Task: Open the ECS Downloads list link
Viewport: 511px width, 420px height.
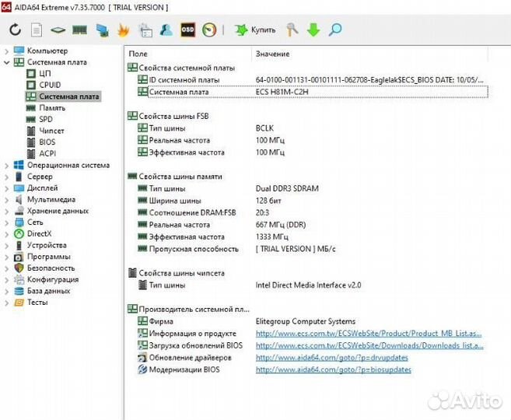Action: 369,345
